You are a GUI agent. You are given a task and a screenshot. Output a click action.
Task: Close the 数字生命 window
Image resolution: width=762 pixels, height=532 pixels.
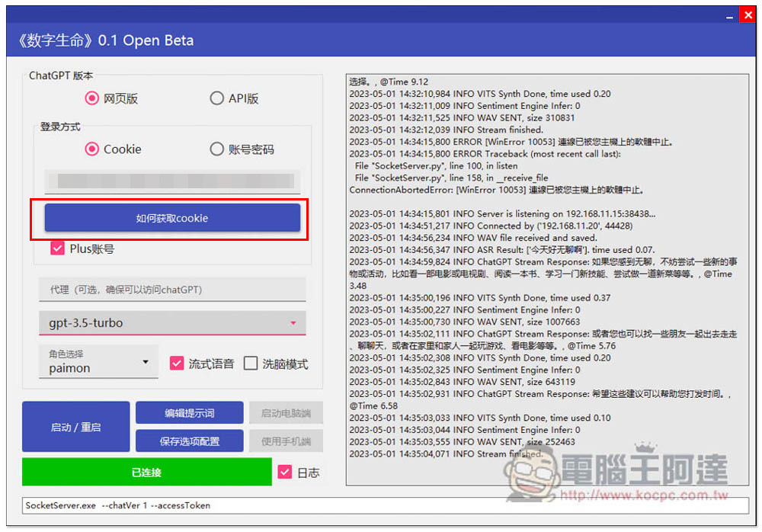click(748, 14)
